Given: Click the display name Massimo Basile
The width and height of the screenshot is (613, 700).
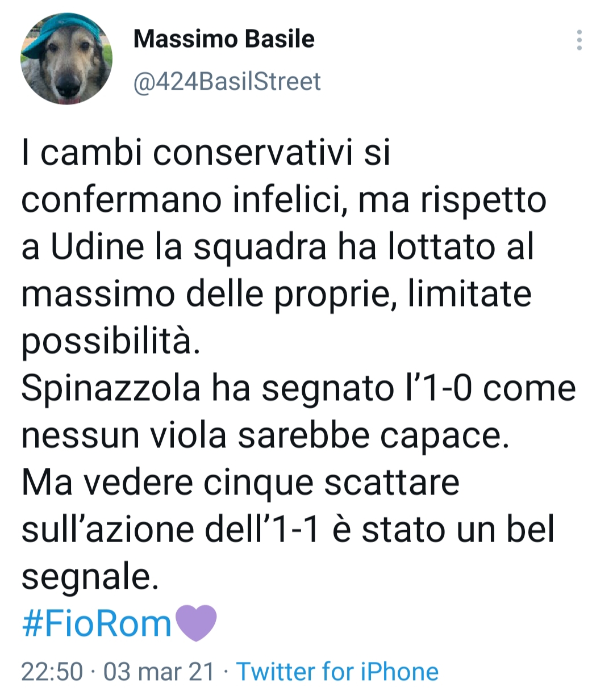Looking at the screenshot, I should point(224,40).
